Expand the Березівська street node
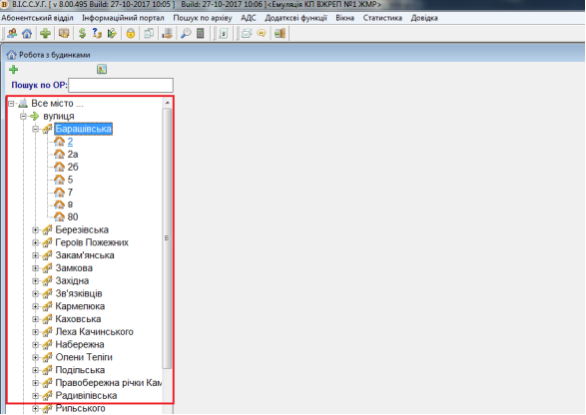 [x=35, y=230]
